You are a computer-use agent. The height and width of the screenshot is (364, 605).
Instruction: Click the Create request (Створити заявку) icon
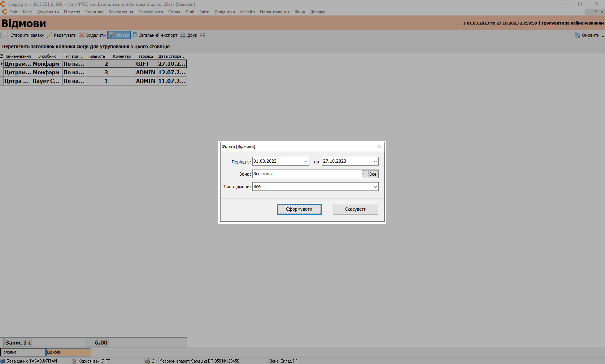6,35
